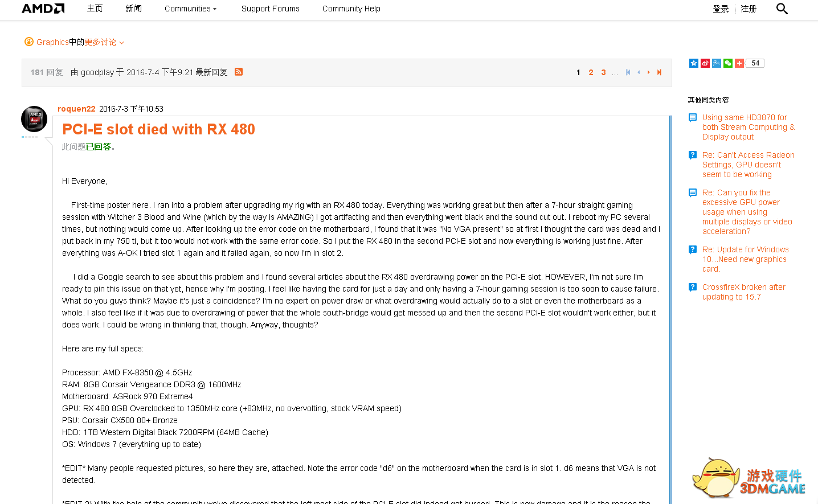Viewport: 818px width, 504px height.
Task: Jump to last page arrow icon
Action: point(659,72)
